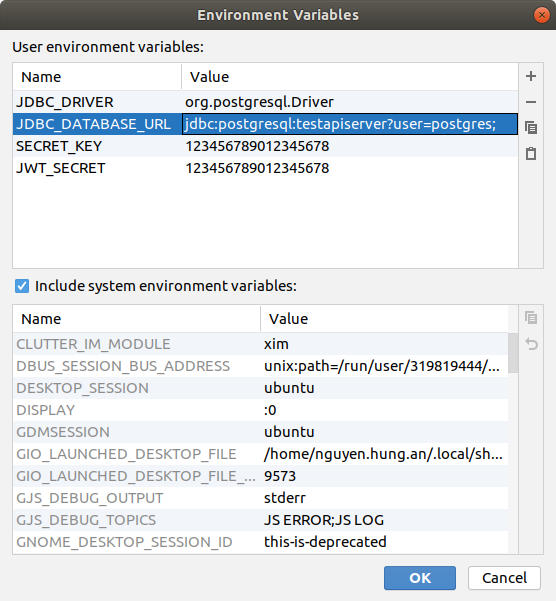Select the JWT_SECRET variable row

tap(265, 168)
